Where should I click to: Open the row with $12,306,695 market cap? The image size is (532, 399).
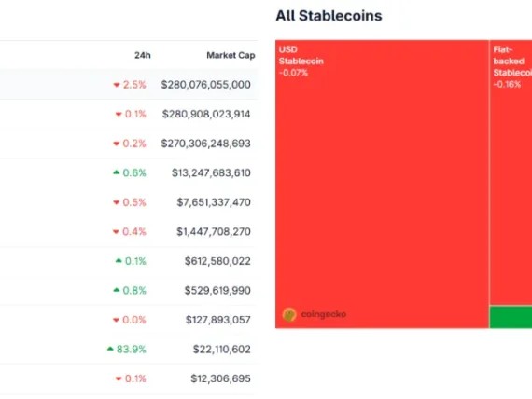coord(129,378)
